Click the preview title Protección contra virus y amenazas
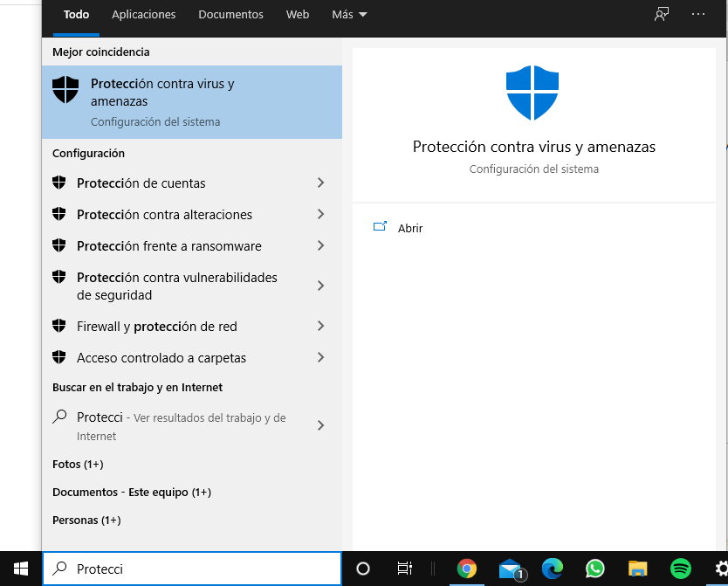 [534, 147]
